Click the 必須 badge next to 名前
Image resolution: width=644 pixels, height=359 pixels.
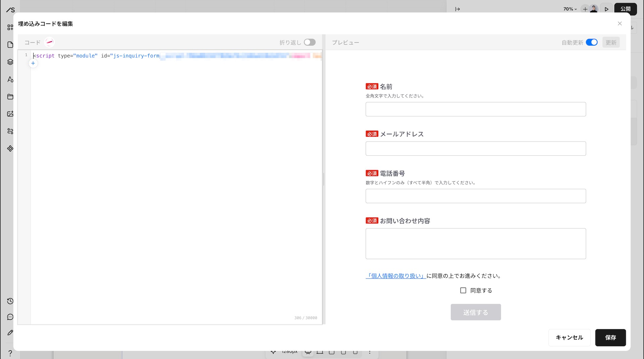[x=372, y=87]
